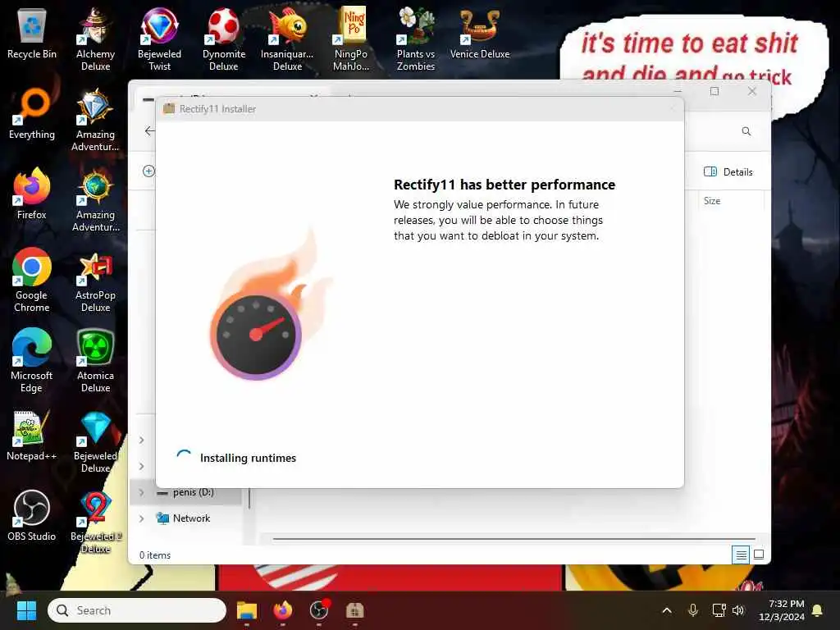840x630 pixels.
Task: Click the "0 items" status bar text
Action: 155,555
